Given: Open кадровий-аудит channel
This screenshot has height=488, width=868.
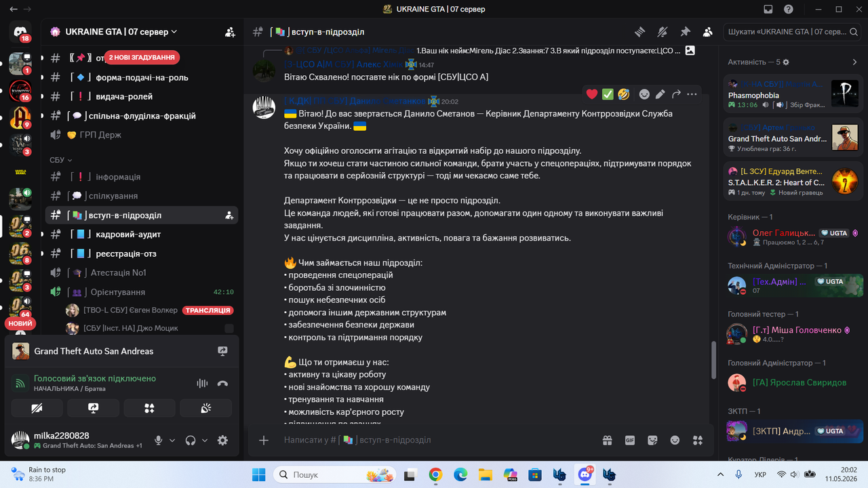Looking at the screenshot, I should (x=141, y=235).
